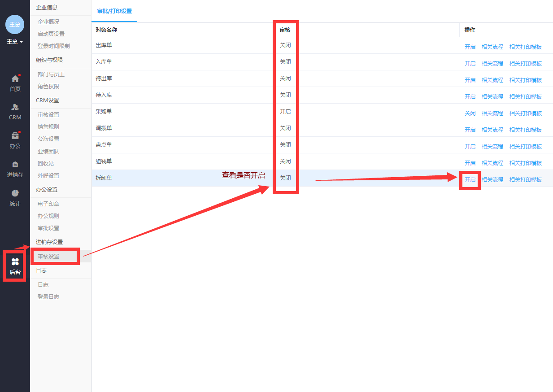Image resolution: width=553 pixels, height=392 pixels.
Task: Open 相关打印模板 for 调拨单
Action: pyautogui.click(x=526, y=130)
